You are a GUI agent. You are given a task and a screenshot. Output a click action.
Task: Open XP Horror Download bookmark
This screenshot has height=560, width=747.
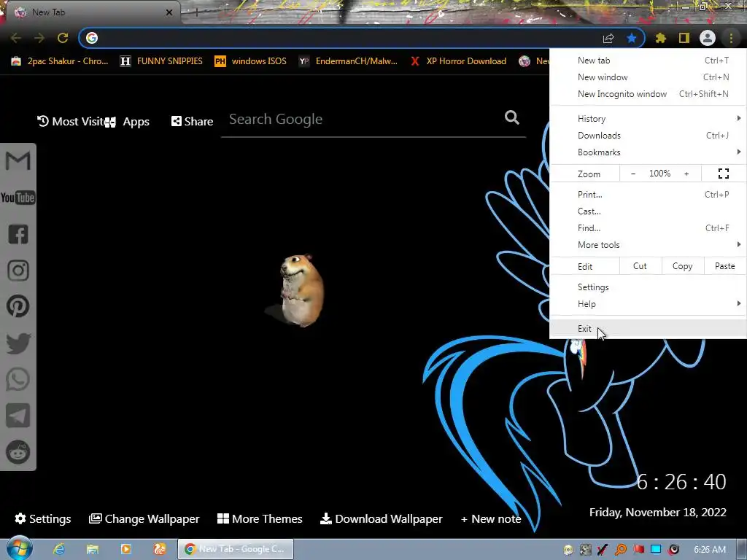click(x=458, y=61)
